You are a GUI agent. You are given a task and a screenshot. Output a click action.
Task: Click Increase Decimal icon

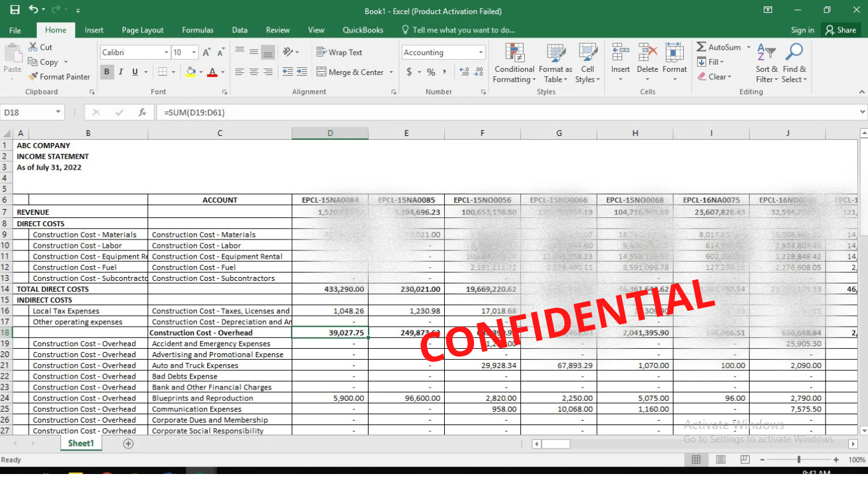[x=464, y=72]
